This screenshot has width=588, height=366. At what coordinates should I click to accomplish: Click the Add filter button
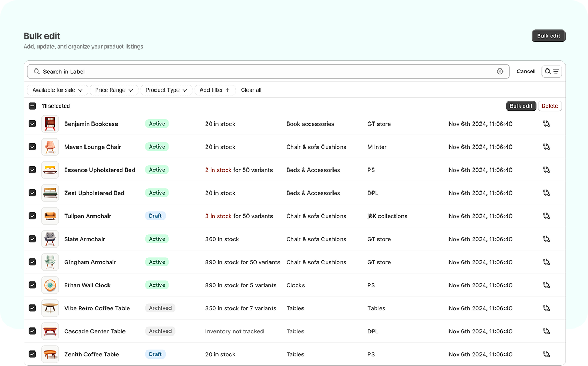(x=214, y=90)
